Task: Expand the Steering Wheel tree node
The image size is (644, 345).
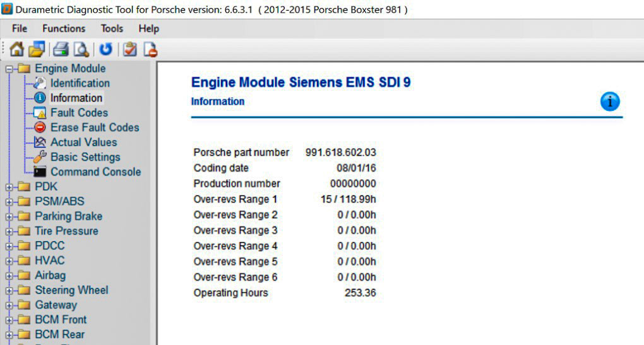Action: pos(9,290)
